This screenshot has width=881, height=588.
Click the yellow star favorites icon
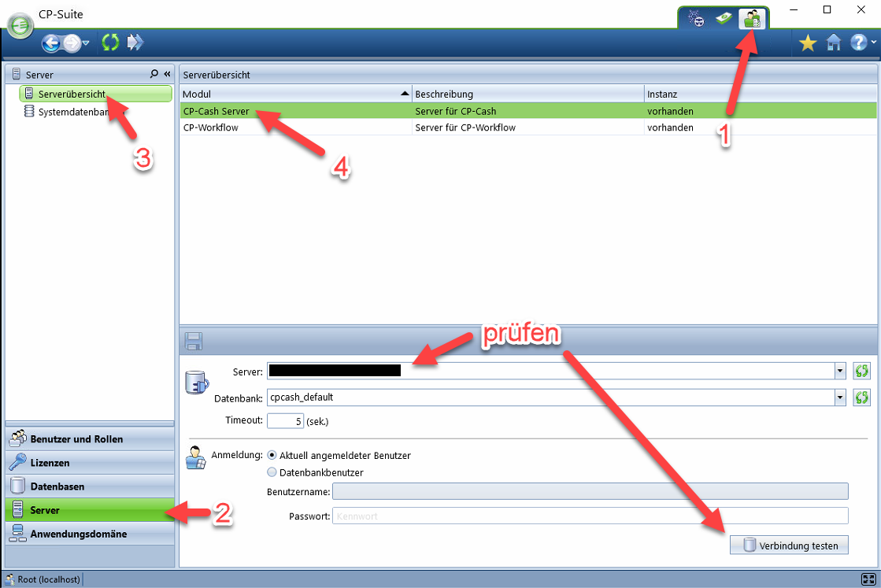point(808,43)
